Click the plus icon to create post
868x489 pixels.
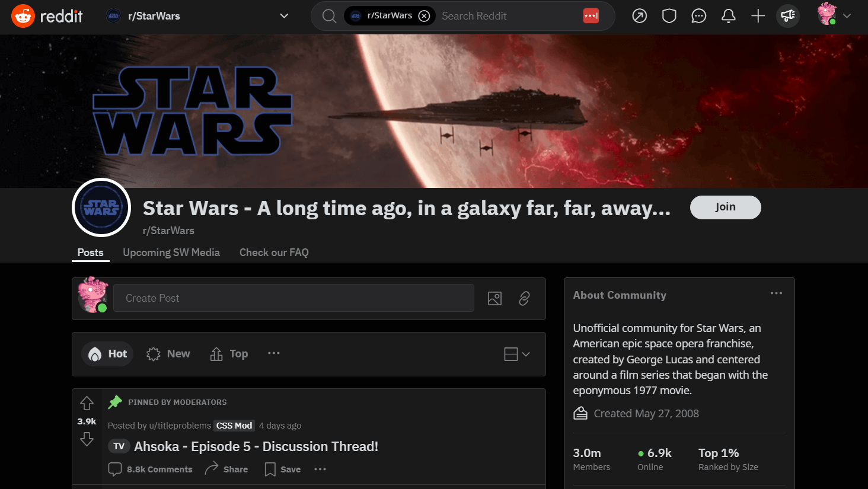tap(758, 16)
